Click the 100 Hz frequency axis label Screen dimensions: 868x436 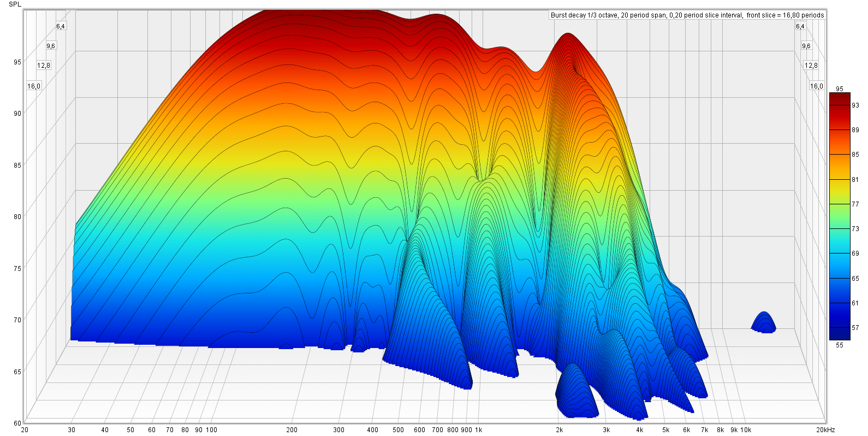click(211, 430)
